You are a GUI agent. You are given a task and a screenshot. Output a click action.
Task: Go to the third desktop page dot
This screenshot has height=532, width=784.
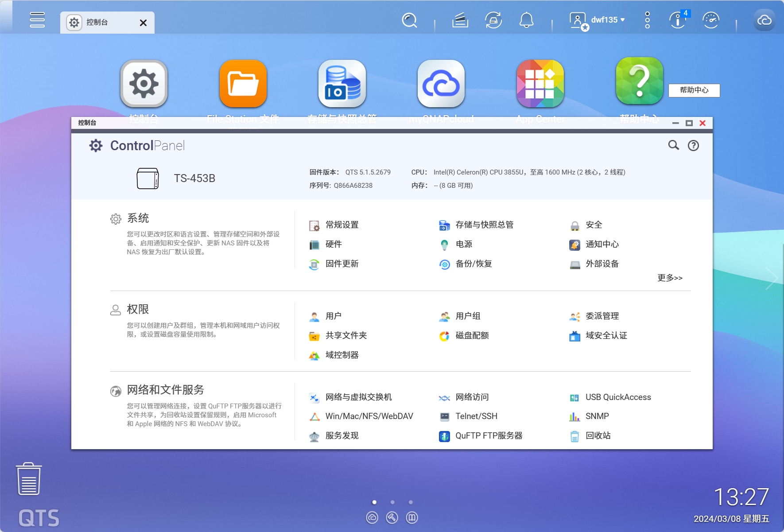coord(411,502)
